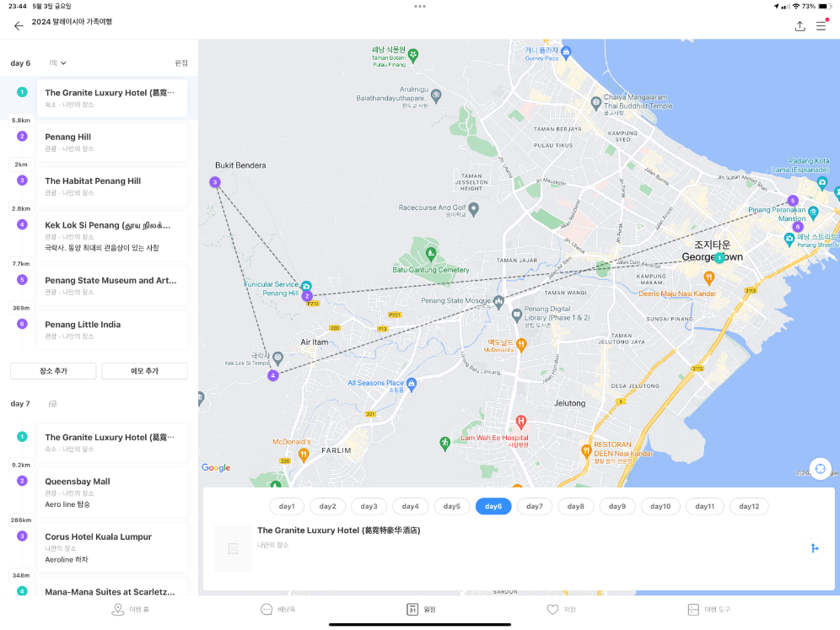This screenshot has height=630, width=840.
Task: Go back with the arrow icon
Action: 19,25
